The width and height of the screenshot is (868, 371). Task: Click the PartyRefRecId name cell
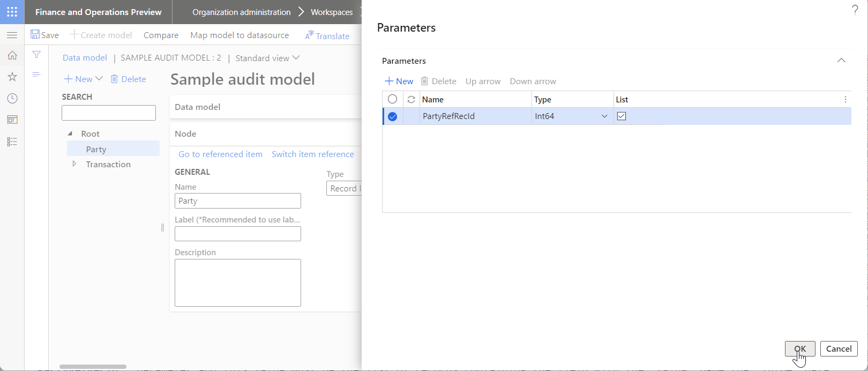[x=475, y=116]
